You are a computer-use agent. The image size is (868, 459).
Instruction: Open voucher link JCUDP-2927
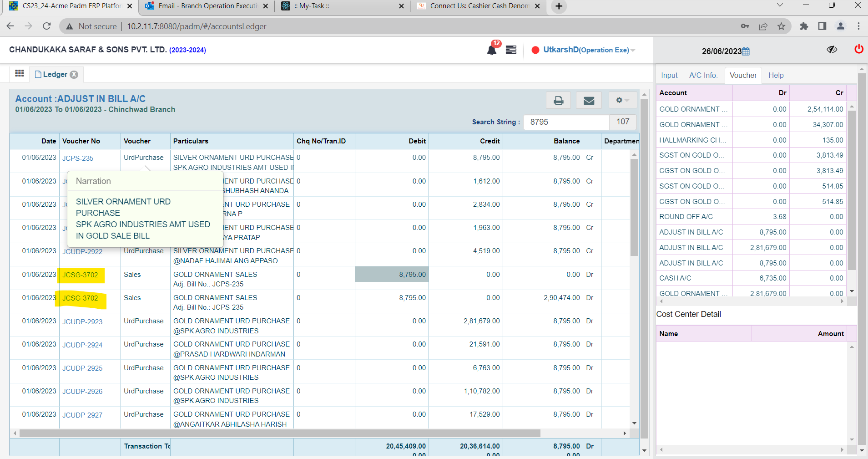[x=82, y=415]
